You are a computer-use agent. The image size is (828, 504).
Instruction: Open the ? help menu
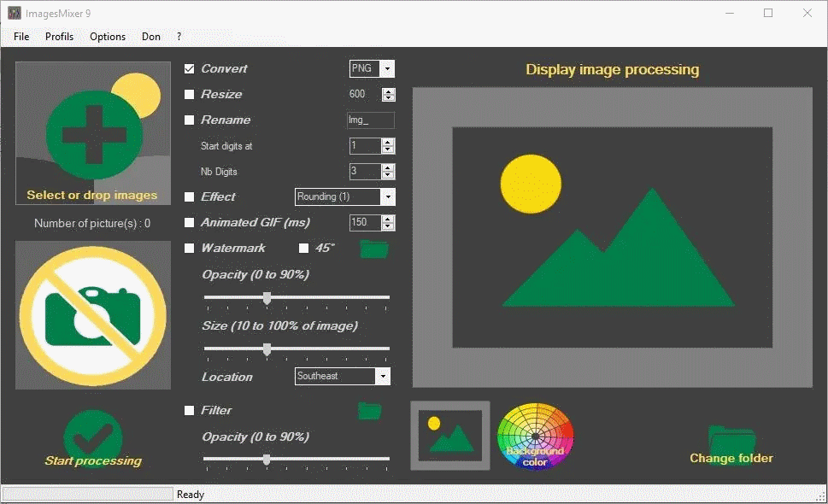tap(179, 37)
